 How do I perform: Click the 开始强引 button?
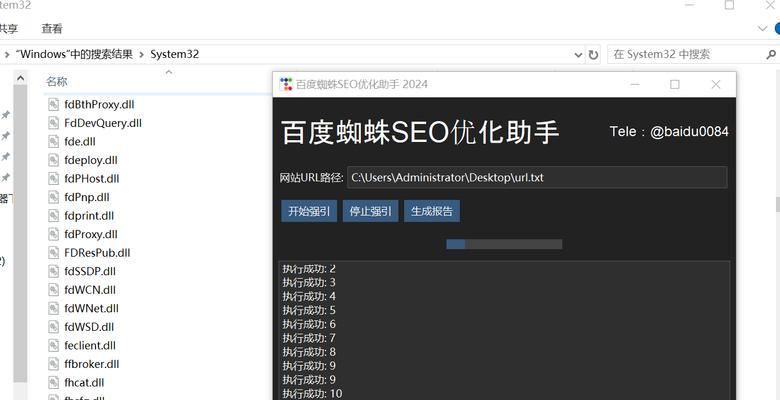pyautogui.click(x=309, y=211)
